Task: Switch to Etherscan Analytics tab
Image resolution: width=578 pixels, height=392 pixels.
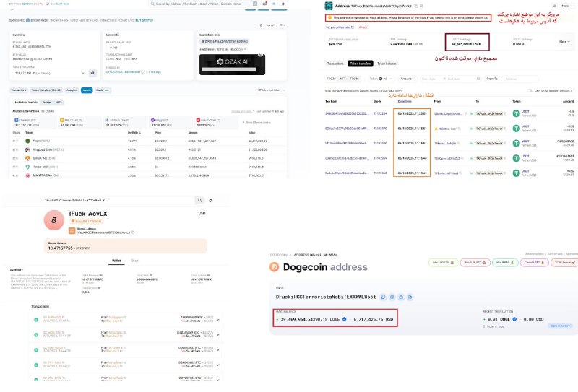Action: pos(72,90)
